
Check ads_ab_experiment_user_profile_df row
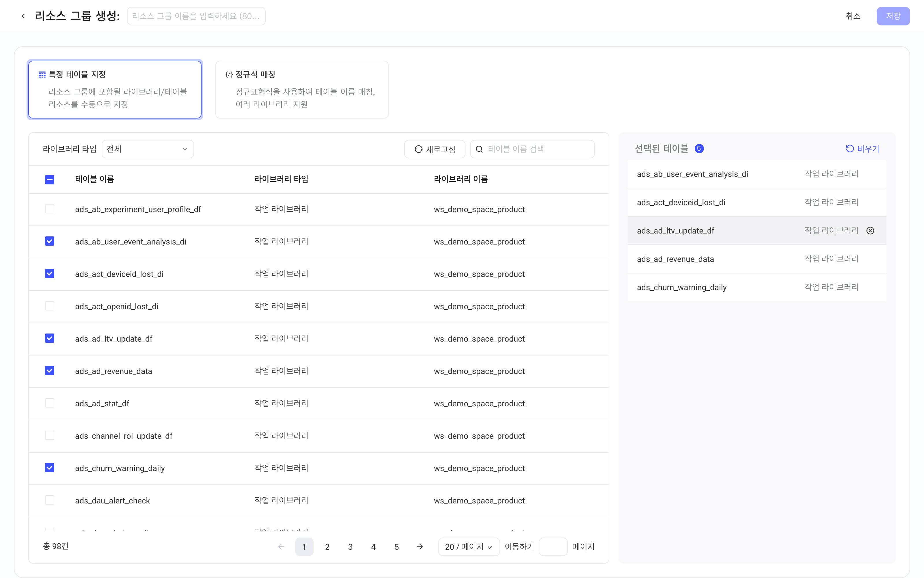tap(50, 209)
